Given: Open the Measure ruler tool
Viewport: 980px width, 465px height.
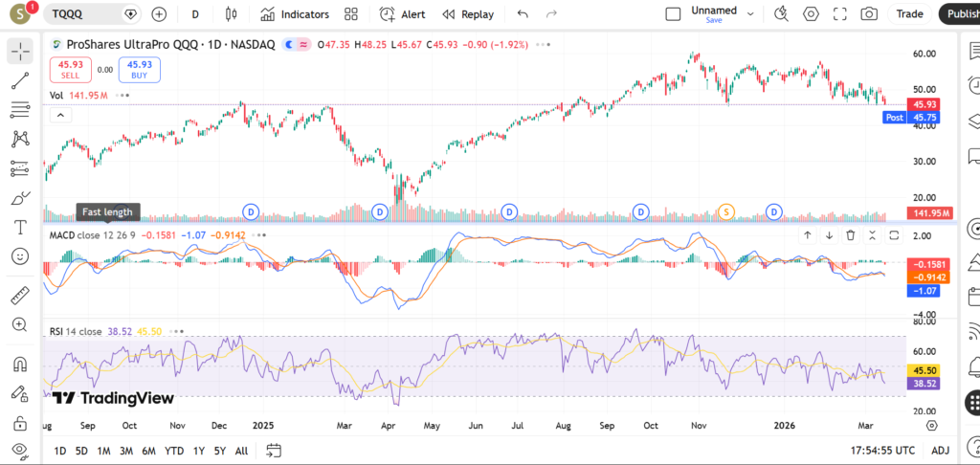Looking at the screenshot, I should [x=20, y=296].
